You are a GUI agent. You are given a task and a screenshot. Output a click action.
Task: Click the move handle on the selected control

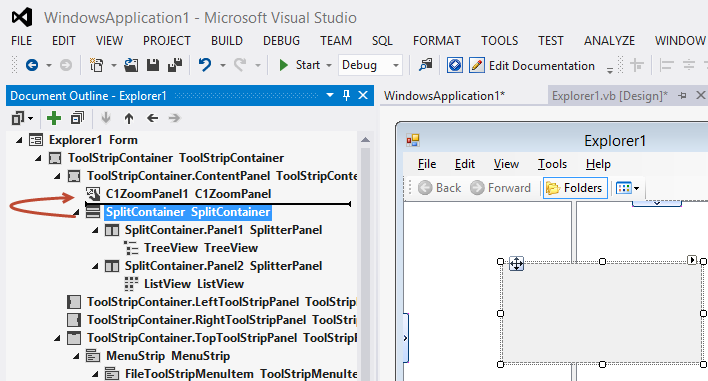click(x=516, y=263)
